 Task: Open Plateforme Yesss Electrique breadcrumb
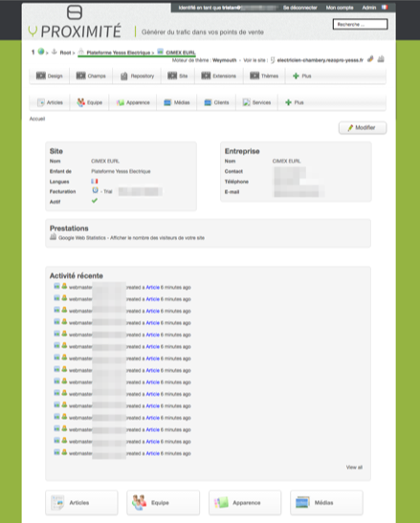[x=119, y=53]
